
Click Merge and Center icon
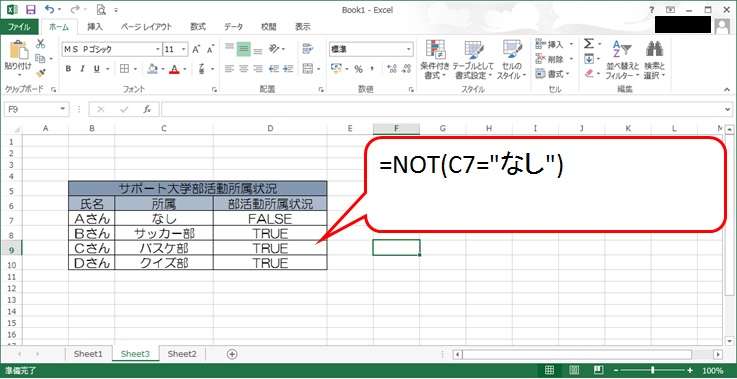308,69
